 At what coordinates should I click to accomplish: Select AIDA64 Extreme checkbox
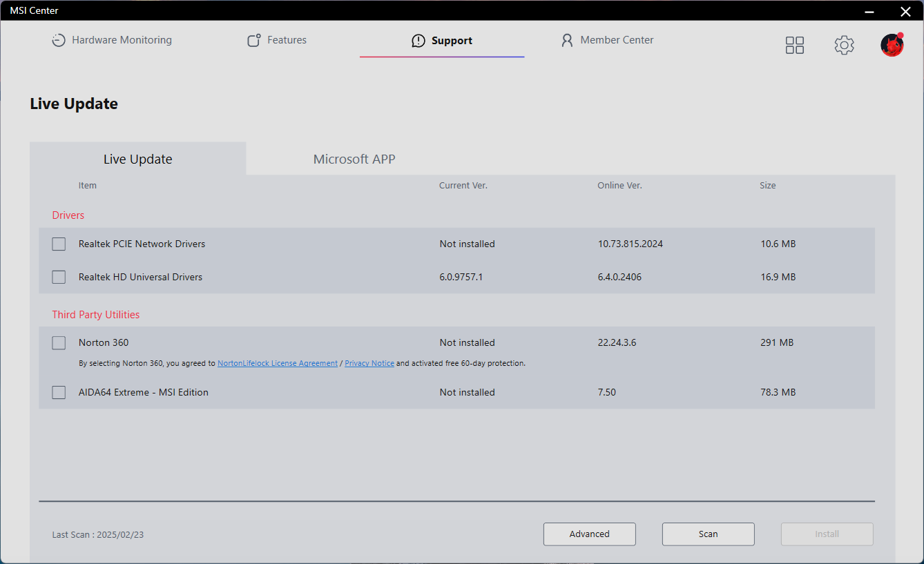(x=59, y=392)
